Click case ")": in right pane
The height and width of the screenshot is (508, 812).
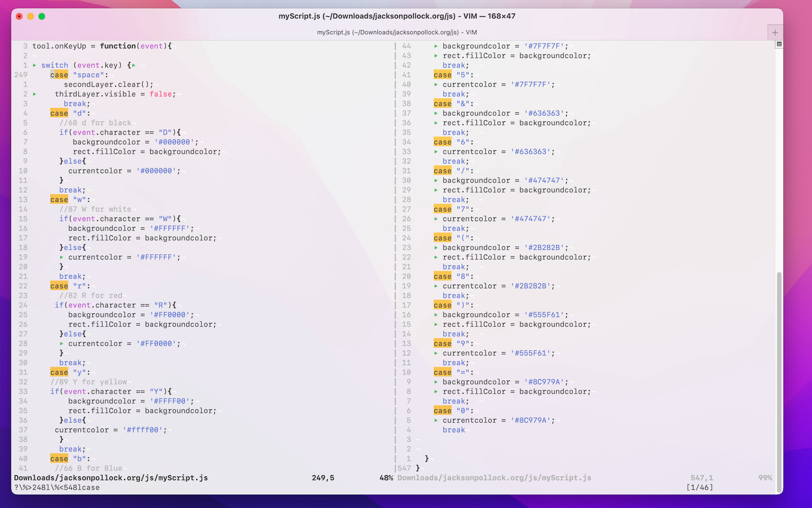(453, 305)
